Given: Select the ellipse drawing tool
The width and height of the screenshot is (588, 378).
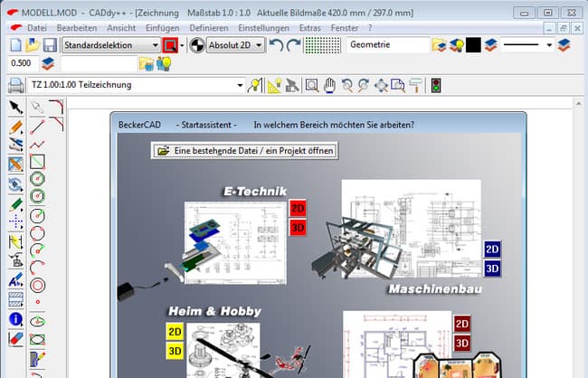Looking at the screenshot, I should 37,321.
